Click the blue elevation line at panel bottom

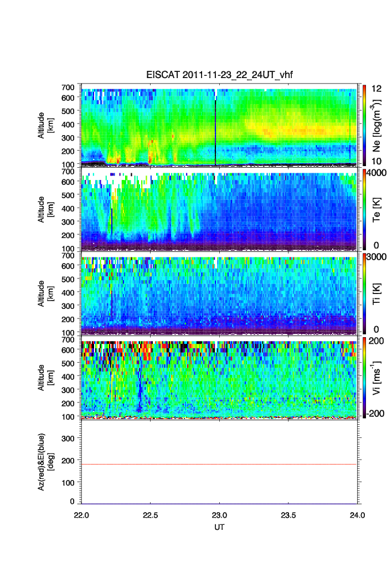tap(219, 504)
